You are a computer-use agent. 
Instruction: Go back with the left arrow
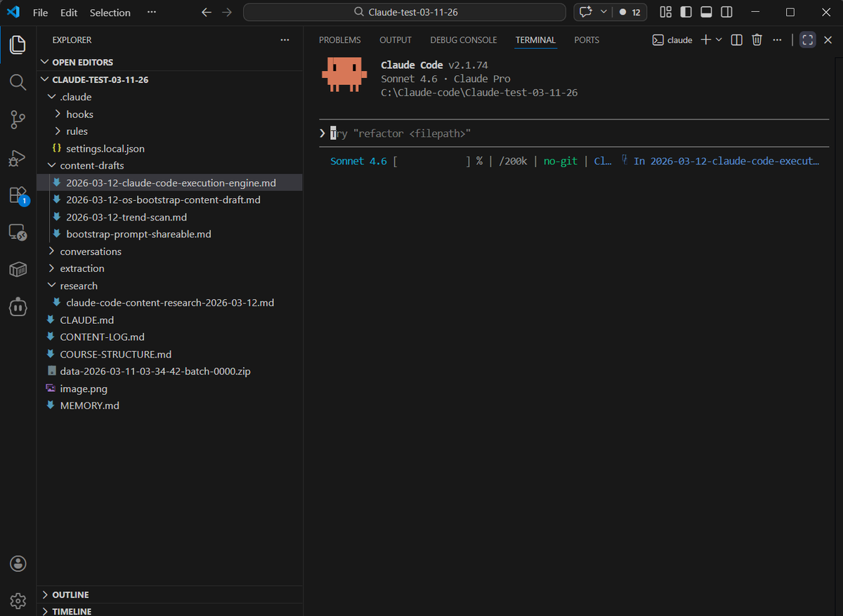206,12
